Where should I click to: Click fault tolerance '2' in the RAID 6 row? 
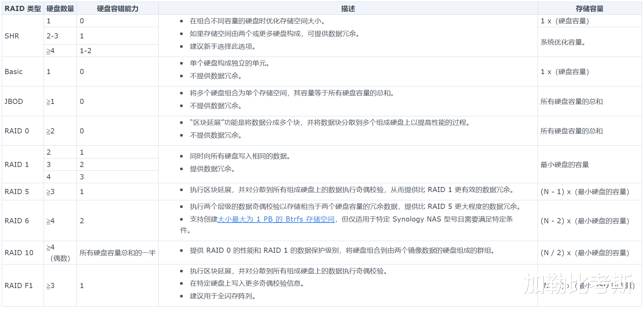[82, 221]
